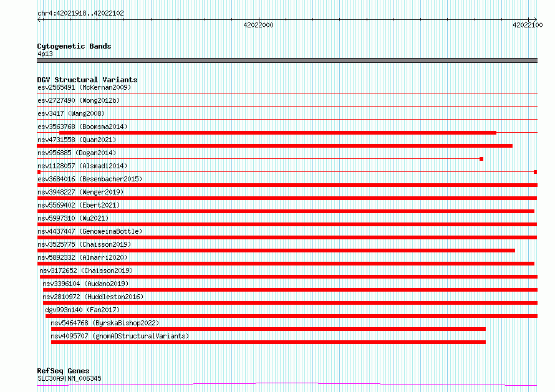The width and height of the screenshot is (555, 392).
Task: Open nsv4095707 (gnomADStructuralVariants) label
Action: tap(120, 336)
